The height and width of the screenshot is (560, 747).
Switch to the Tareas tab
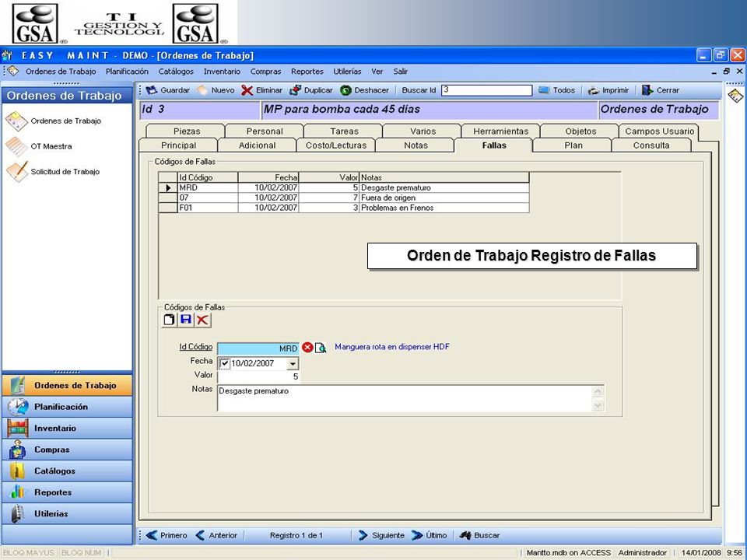coord(344,131)
